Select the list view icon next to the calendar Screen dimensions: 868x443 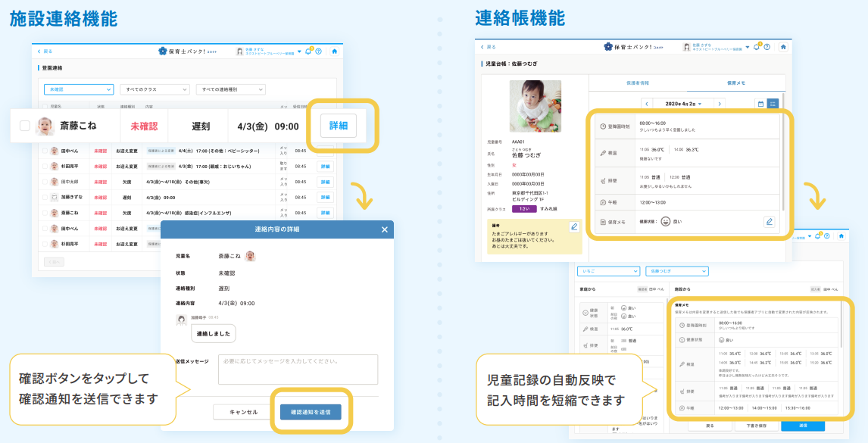(773, 104)
